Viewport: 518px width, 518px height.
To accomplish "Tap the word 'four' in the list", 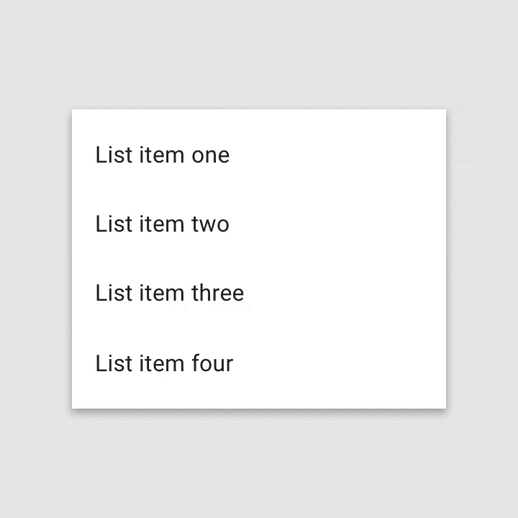I will [212, 363].
